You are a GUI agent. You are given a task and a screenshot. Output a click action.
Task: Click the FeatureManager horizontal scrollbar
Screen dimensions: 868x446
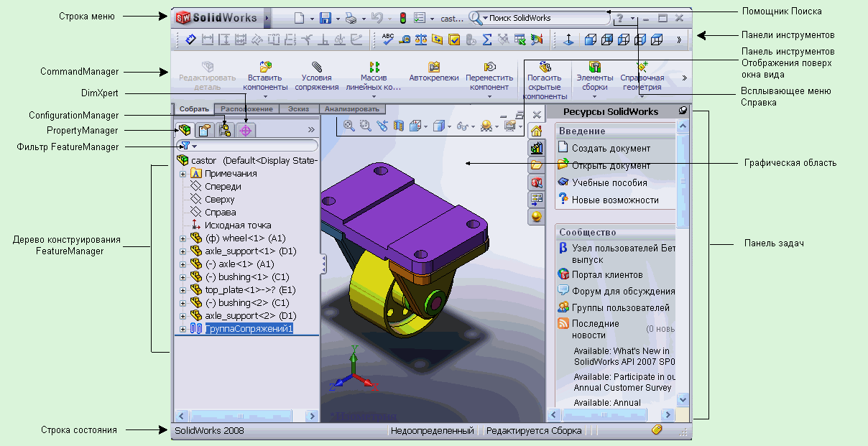(246, 415)
